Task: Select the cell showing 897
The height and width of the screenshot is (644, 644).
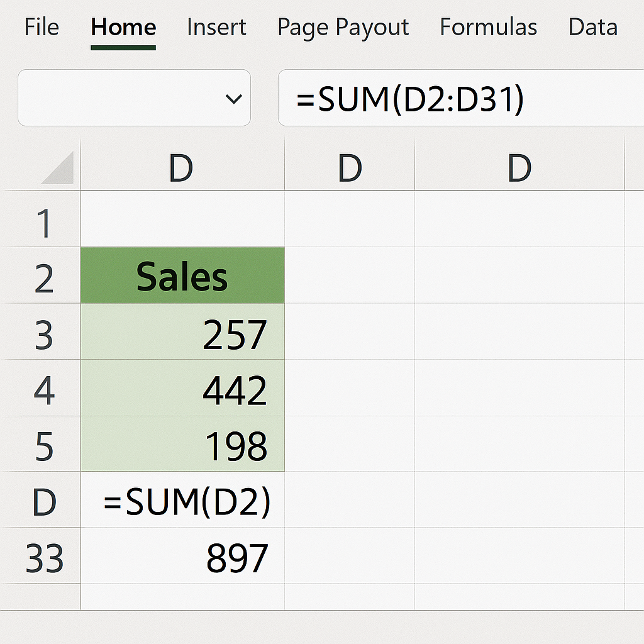Action: point(182,556)
